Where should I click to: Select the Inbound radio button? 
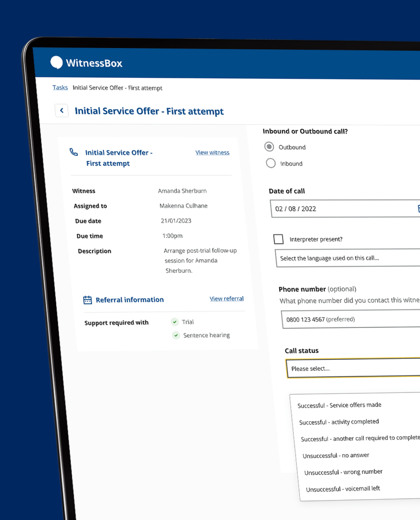271,163
